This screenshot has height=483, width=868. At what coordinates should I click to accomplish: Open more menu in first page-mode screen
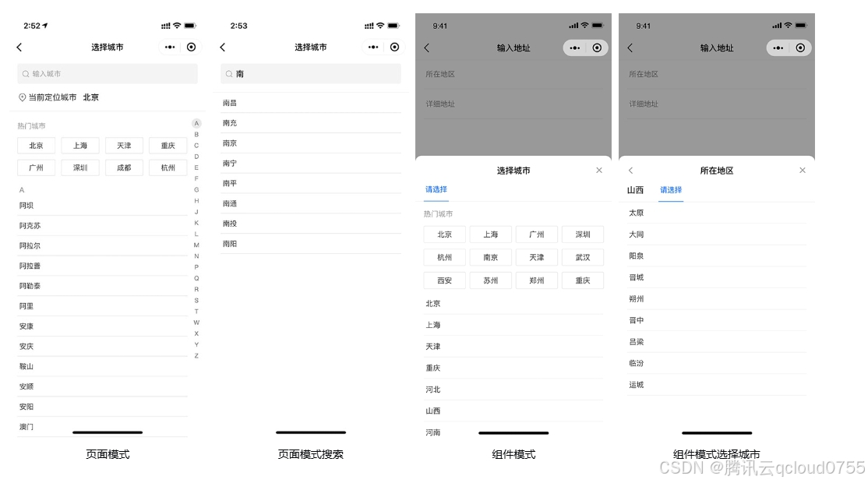[170, 48]
